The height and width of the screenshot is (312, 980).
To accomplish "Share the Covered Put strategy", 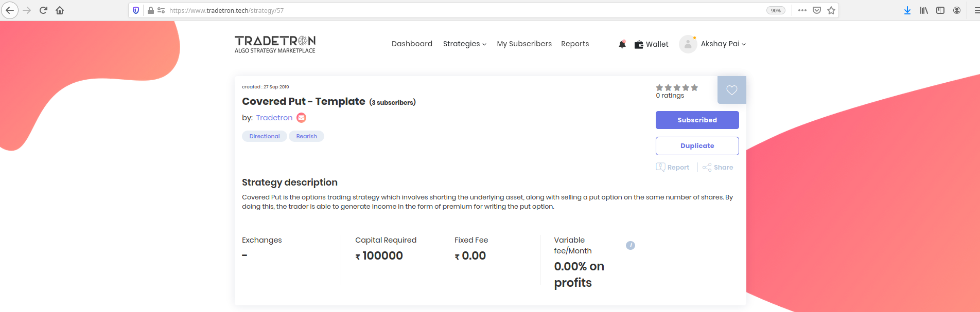I will coord(718,168).
